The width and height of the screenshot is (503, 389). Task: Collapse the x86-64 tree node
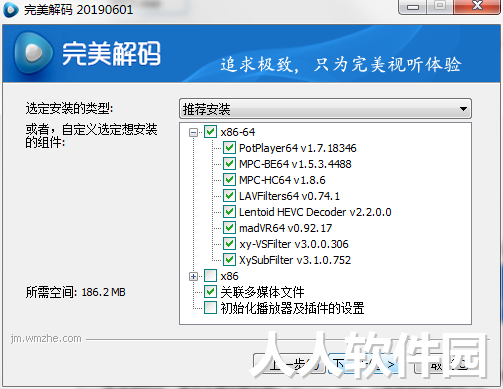(x=193, y=133)
